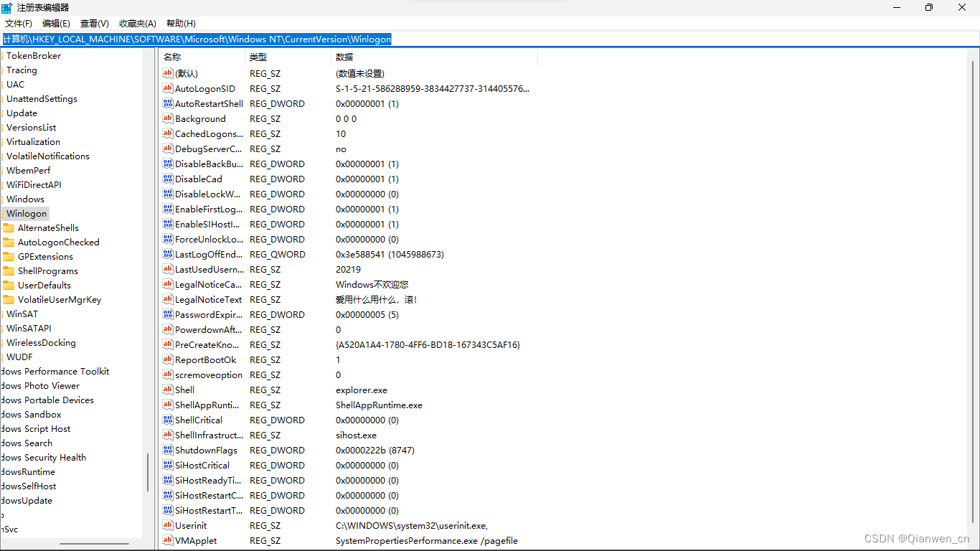Select the TokenBroker tree key
The height and width of the screenshot is (551, 980).
[34, 56]
